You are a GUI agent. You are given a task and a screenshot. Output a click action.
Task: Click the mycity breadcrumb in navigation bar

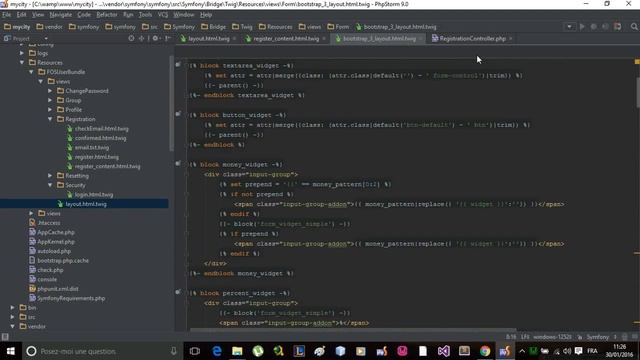click(x=17, y=27)
